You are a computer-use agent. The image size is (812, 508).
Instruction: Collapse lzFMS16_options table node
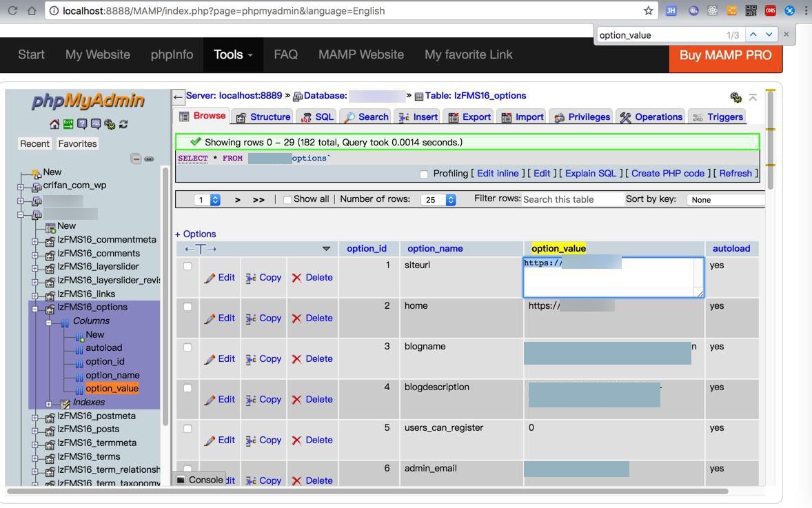pyautogui.click(x=34, y=309)
